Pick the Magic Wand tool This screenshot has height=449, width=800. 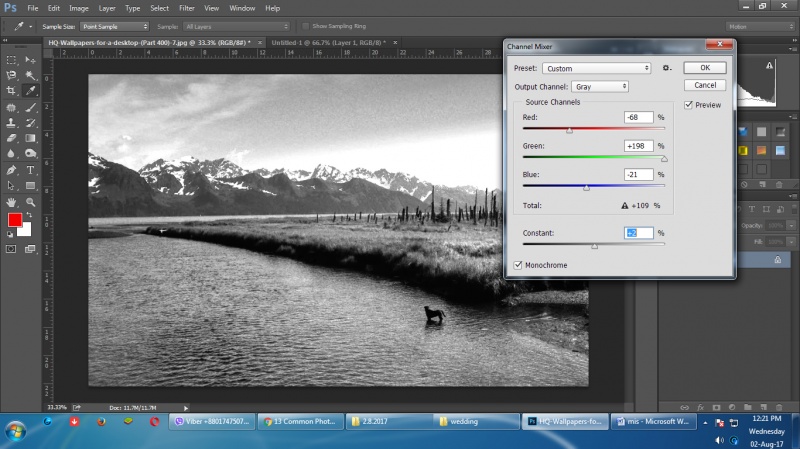[29, 75]
